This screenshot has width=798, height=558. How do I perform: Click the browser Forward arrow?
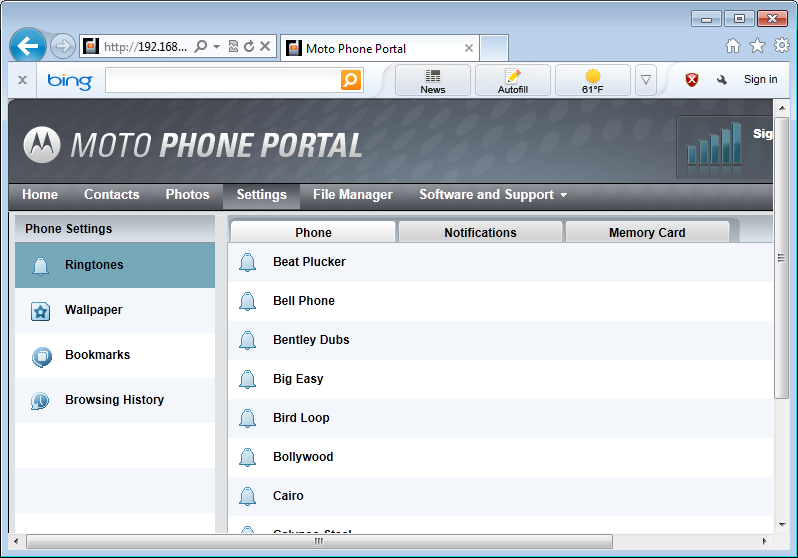click(63, 46)
